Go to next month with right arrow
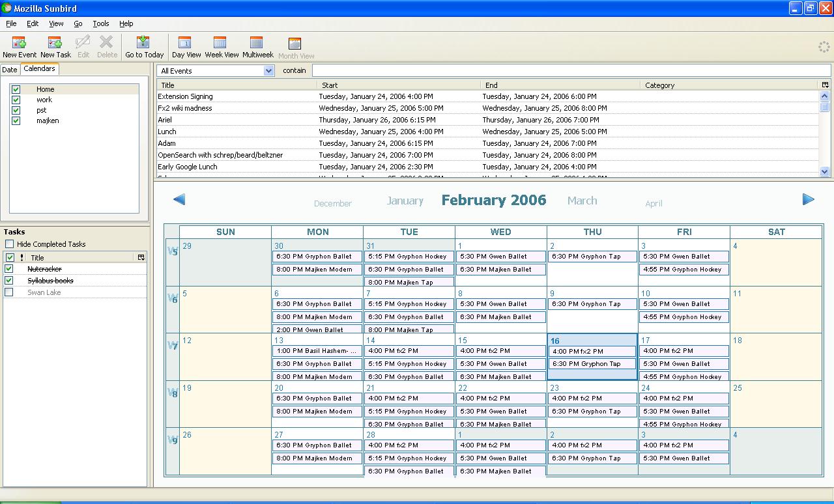This screenshot has height=504, width=834. click(x=808, y=199)
